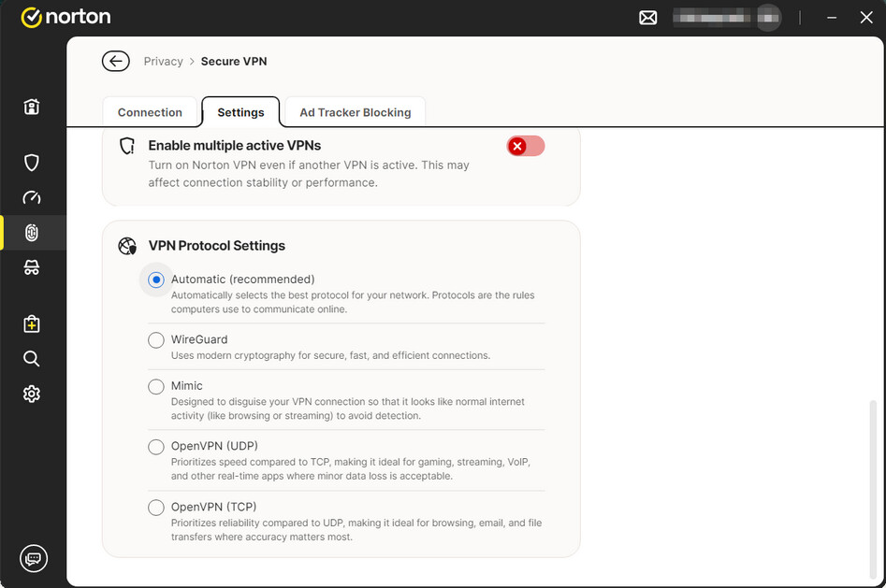886x588 pixels.
Task: Open the Identity incognito icon in sidebar
Action: click(32, 267)
